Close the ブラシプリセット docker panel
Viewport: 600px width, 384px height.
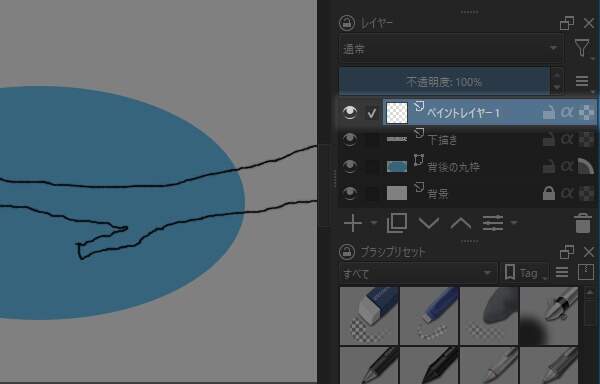pyautogui.click(x=589, y=252)
